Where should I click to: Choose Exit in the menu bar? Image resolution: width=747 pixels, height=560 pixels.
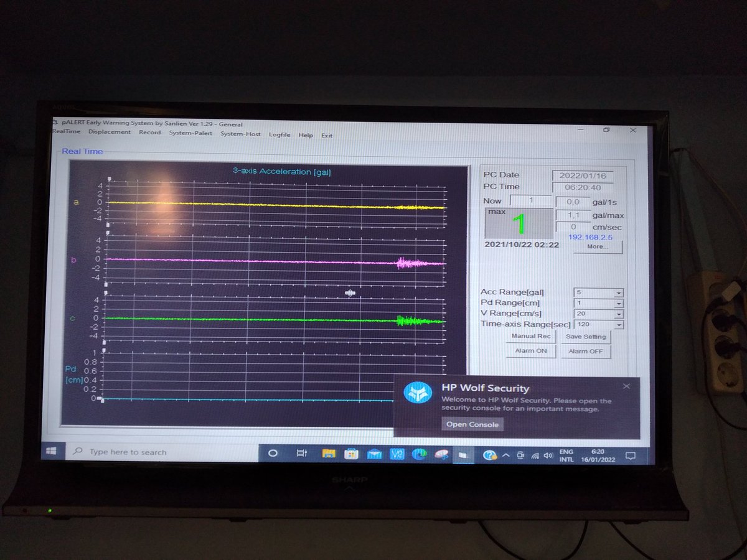[x=327, y=135]
